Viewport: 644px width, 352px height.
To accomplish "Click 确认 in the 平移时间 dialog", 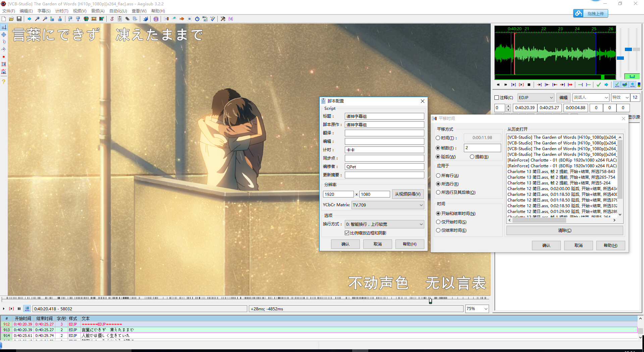I will pyautogui.click(x=546, y=246).
